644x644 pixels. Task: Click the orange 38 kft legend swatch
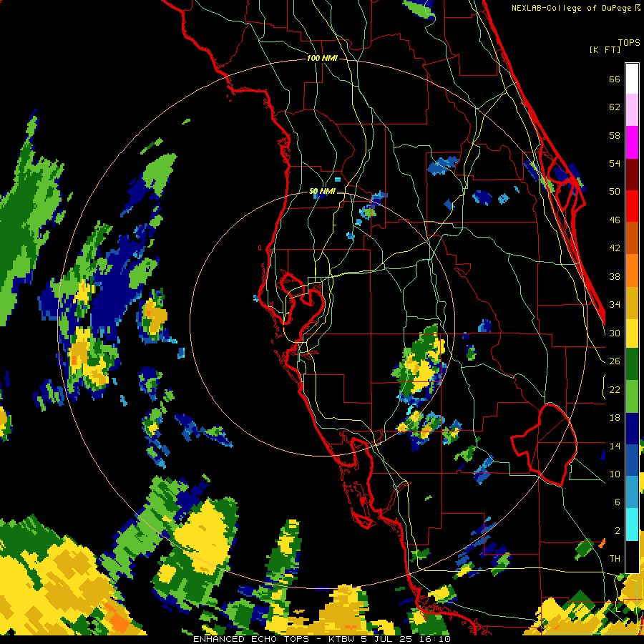(x=632, y=270)
